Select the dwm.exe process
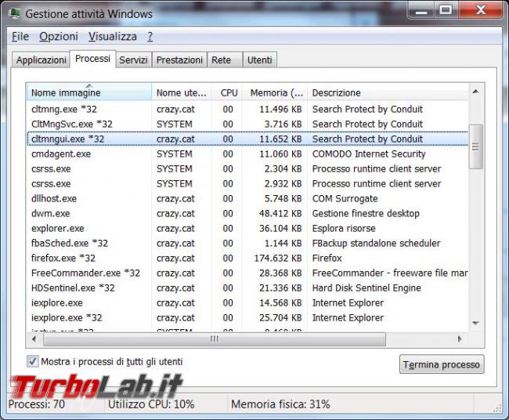The height and width of the screenshot is (420, 509). pos(247,214)
